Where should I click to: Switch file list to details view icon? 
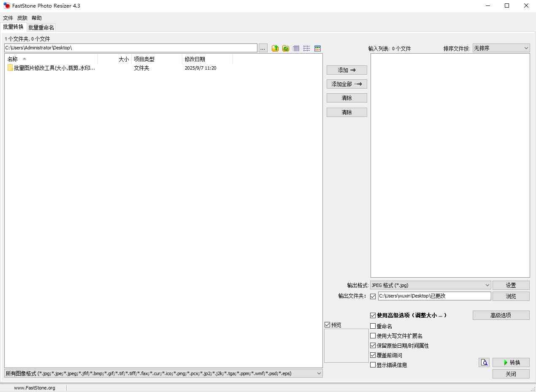click(296, 49)
